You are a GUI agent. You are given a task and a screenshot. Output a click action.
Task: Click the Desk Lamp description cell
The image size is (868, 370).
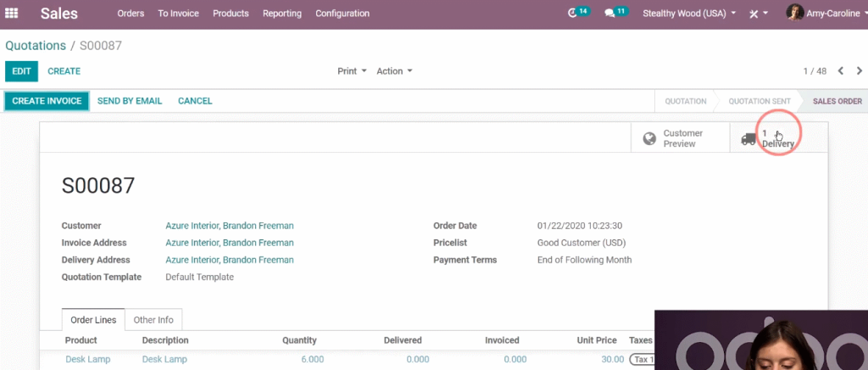click(x=164, y=359)
